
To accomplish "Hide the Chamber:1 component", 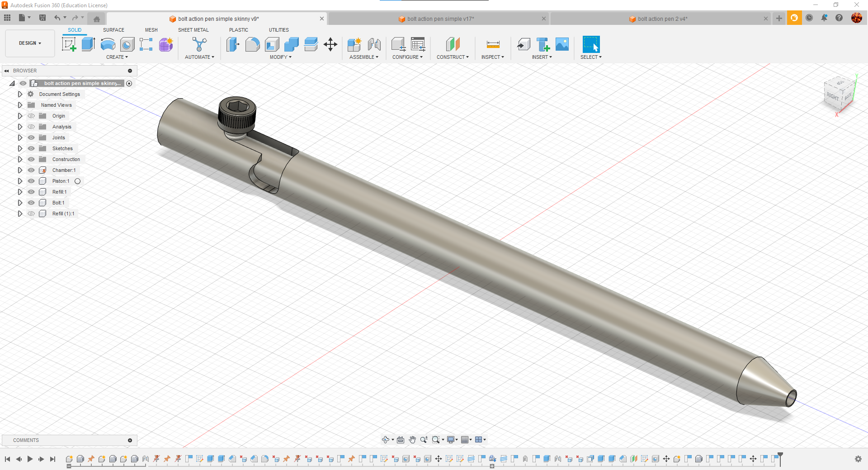I will pos(31,170).
